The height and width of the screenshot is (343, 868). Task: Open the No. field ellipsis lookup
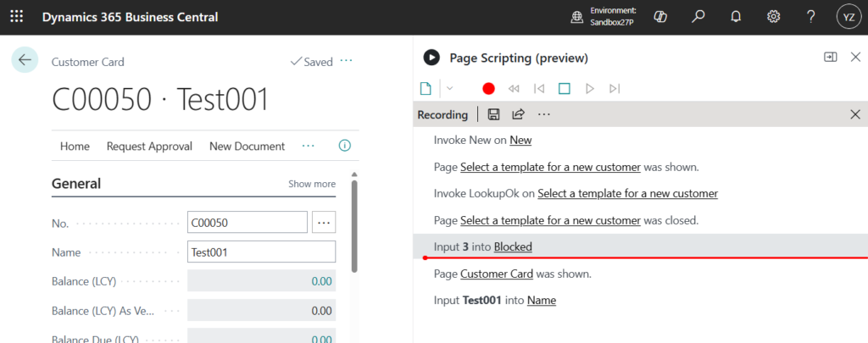(x=324, y=223)
